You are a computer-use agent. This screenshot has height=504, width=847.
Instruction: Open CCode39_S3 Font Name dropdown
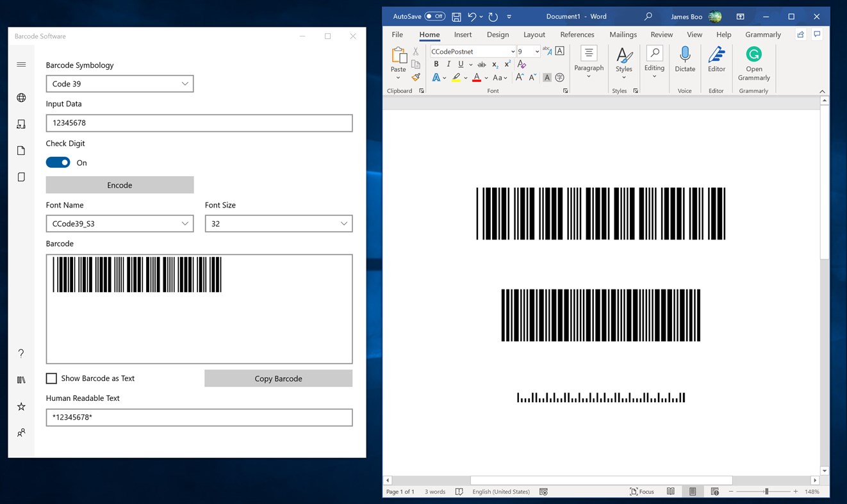click(x=120, y=224)
